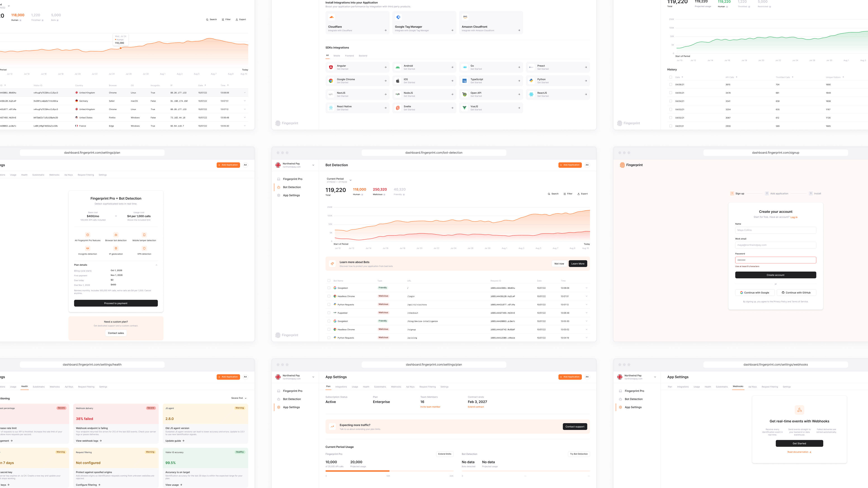Click the Proceed to payment button
Viewport: 868px width, 488px height.
coord(116,303)
